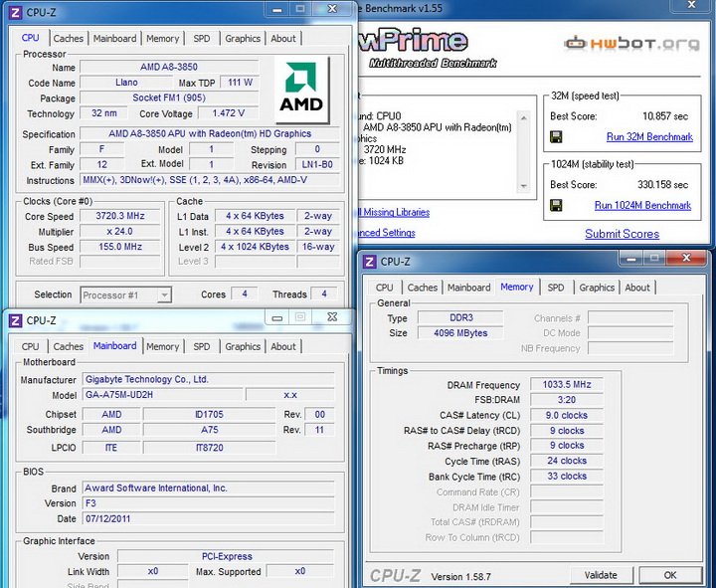Click the FSB:DRAM ratio value 3:20
716x588 pixels.
tap(567, 400)
